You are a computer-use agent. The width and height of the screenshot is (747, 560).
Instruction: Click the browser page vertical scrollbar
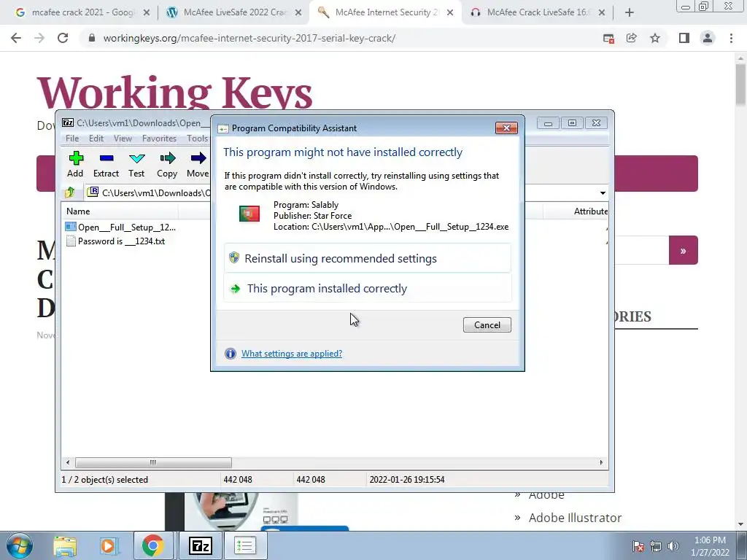click(740, 84)
